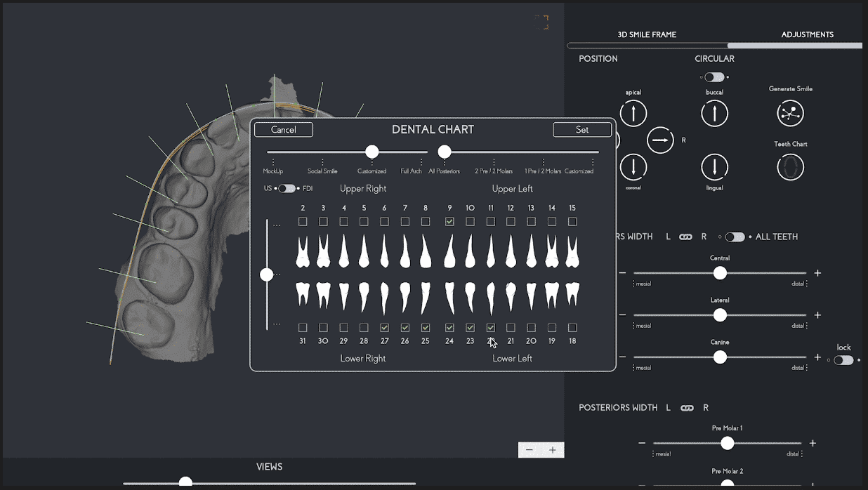This screenshot has height=490, width=868.
Task: Switch to the 3D Smile Frame tab
Action: [x=647, y=34]
